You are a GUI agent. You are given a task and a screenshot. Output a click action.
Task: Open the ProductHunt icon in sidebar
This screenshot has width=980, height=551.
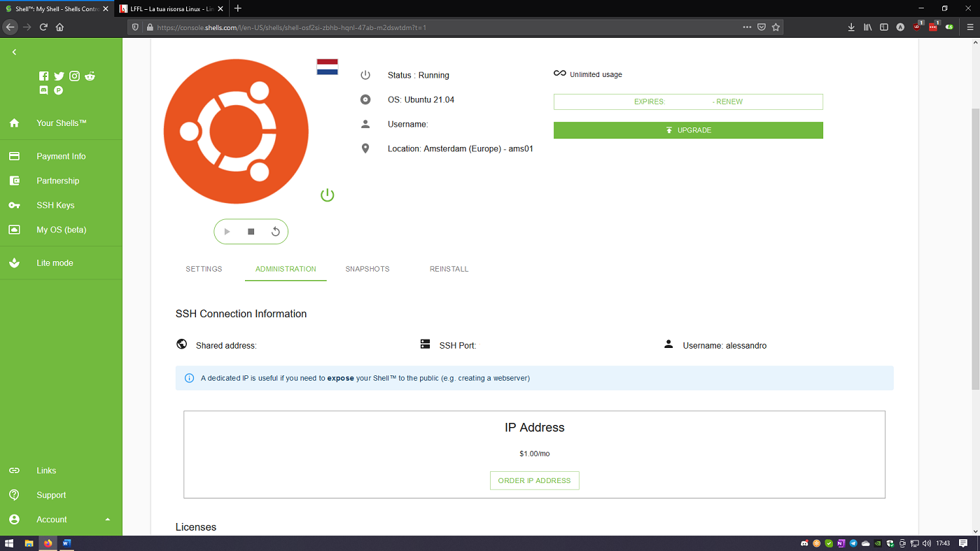click(59, 90)
